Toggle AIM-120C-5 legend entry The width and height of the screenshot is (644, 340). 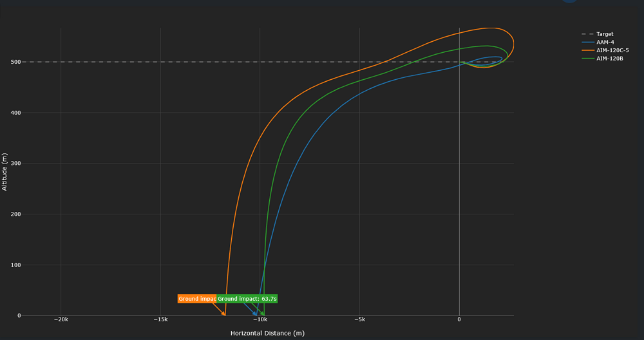pyautogui.click(x=612, y=50)
